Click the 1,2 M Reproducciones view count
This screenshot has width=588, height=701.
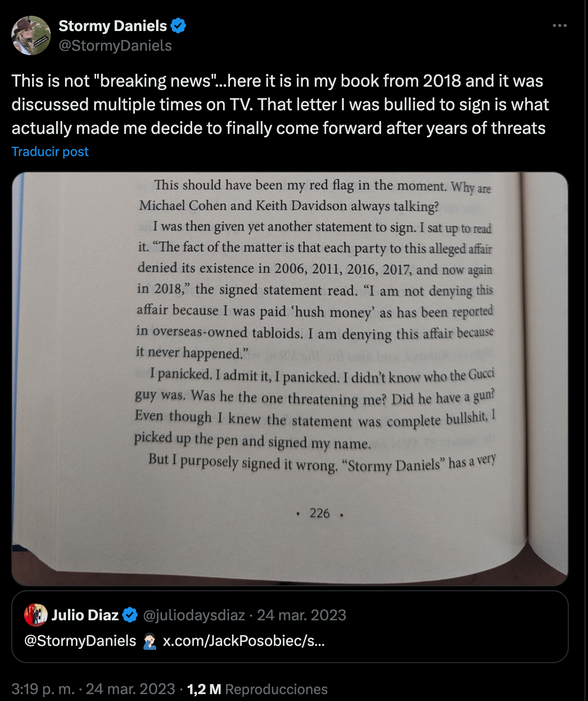(257, 689)
